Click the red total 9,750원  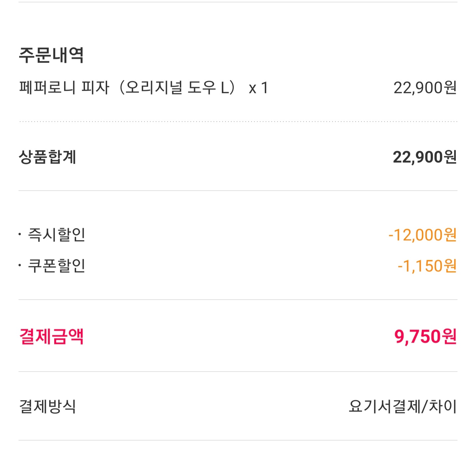[x=425, y=337]
